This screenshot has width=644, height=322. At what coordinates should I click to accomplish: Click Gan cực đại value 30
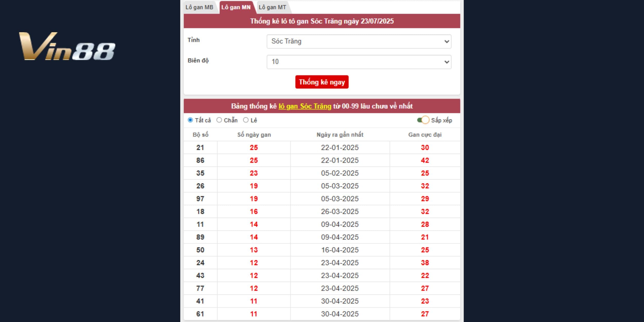425,148
